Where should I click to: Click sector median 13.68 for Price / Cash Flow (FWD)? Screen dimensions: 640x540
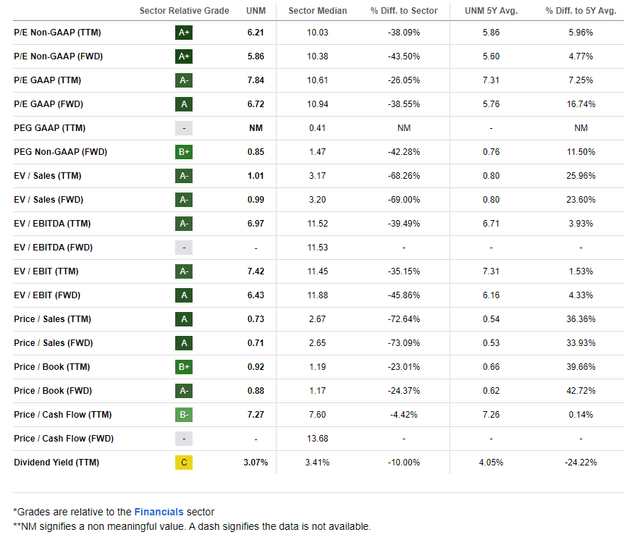318,439
